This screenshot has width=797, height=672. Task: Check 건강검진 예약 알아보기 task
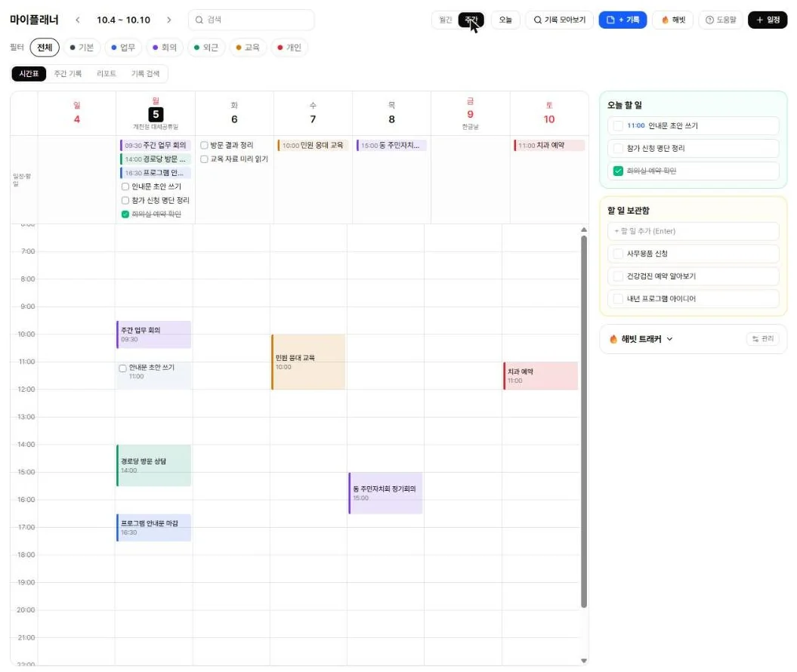618,276
